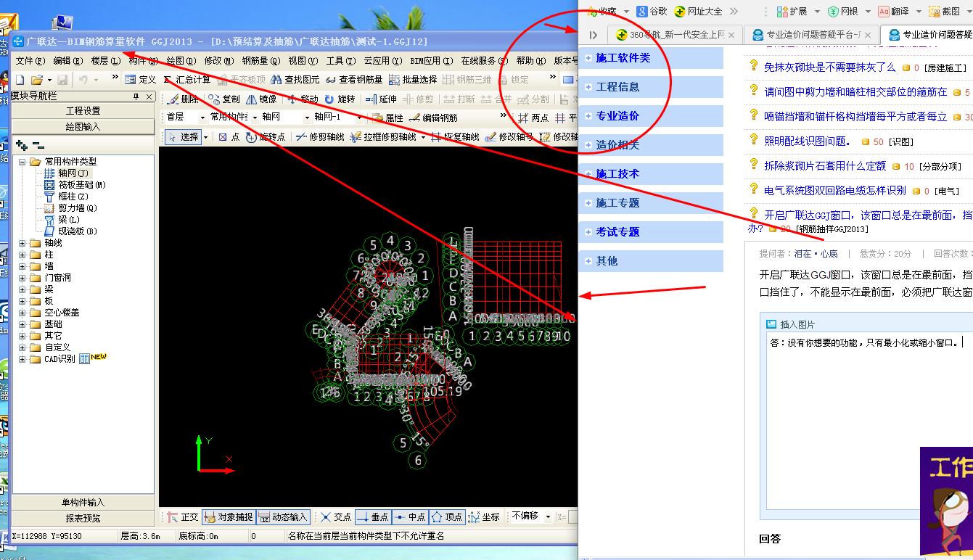
Task: Select the 两点 two-point axis tool
Action: pyautogui.click(x=533, y=118)
